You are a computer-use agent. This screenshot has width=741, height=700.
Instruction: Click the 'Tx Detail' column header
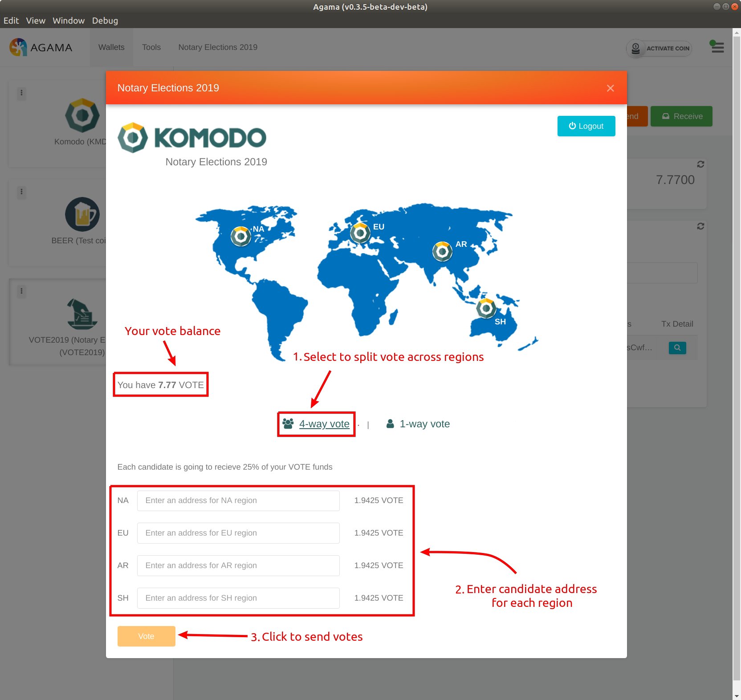pyautogui.click(x=677, y=324)
